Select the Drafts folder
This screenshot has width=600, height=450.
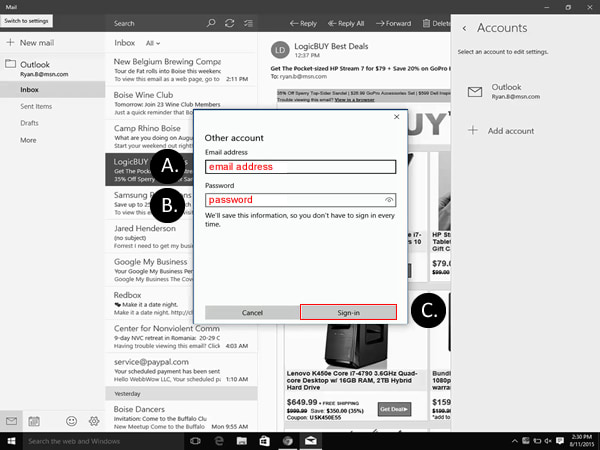tap(29, 123)
